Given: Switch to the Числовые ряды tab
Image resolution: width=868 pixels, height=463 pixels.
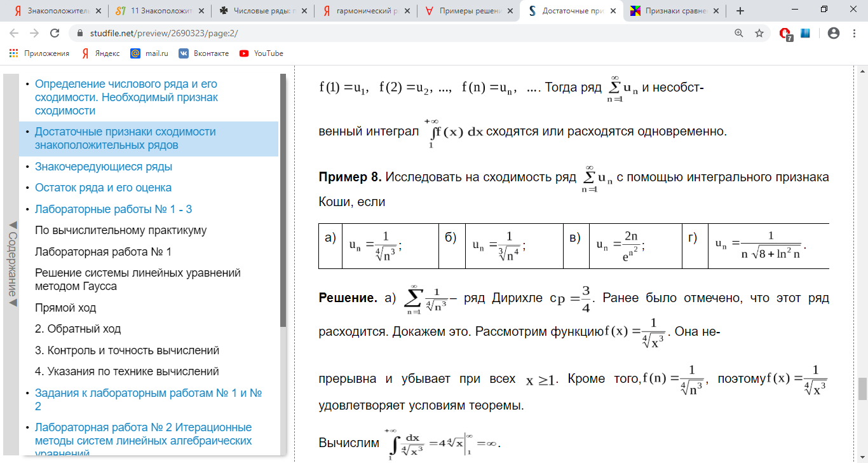Looking at the screenshot, I should [x=262, y=11].
